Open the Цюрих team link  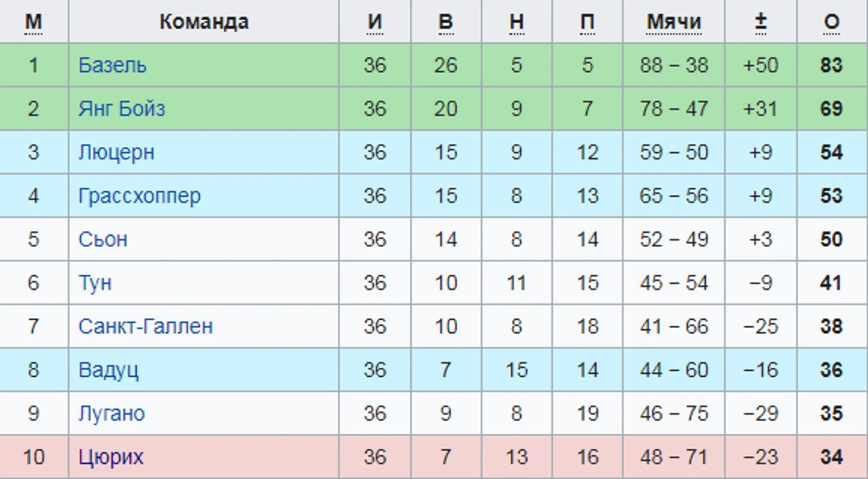[x=111, y=456]
